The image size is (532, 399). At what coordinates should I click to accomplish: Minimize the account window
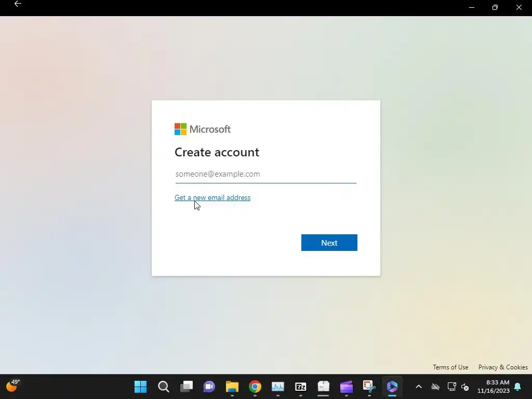[x=472, y=7]
